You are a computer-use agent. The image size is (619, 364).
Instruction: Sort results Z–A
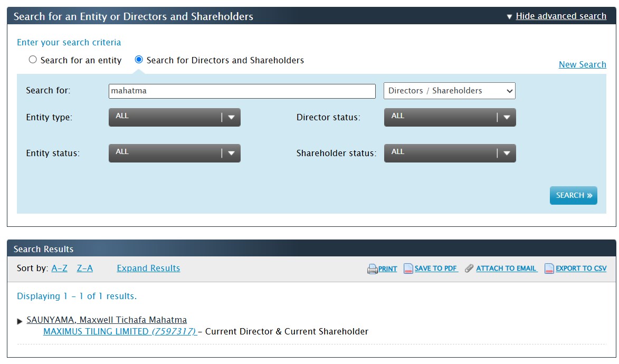[85, 269]
